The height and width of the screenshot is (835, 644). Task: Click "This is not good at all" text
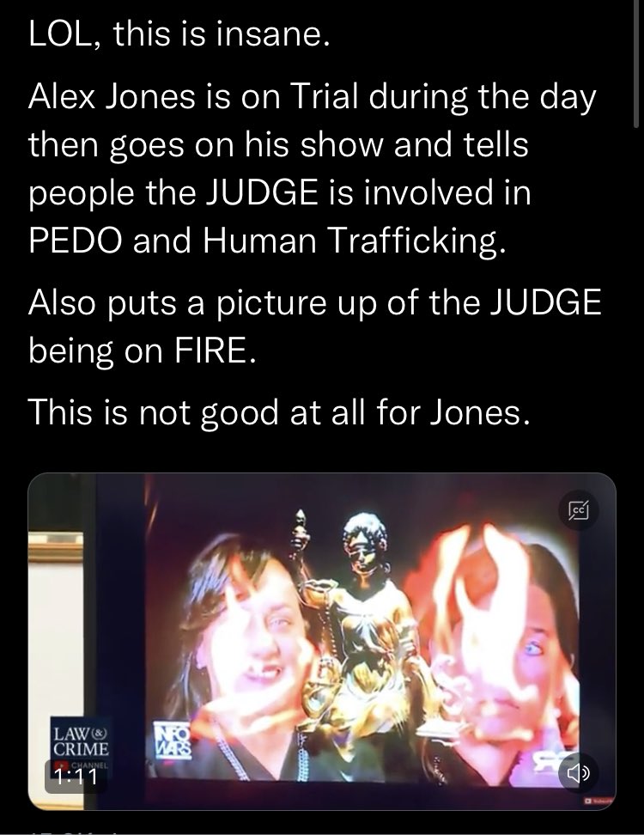pos(279,411)
